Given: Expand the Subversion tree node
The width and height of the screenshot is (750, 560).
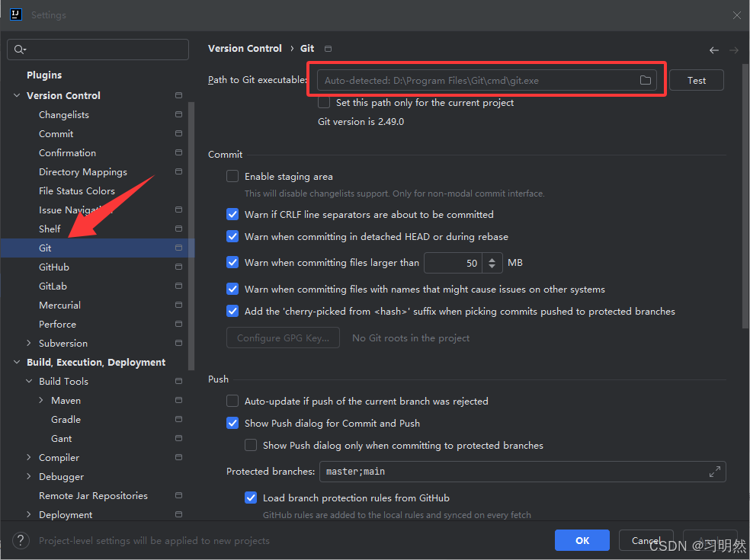Looking at the screenshot, I should pyautogui.click(x=29, y=343).
